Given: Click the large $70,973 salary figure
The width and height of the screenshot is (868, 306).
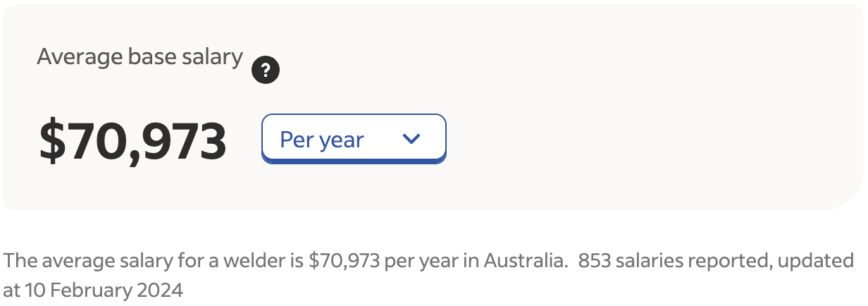Looking at the screenshot, I should pyautogui.click(x=133, y=141).
